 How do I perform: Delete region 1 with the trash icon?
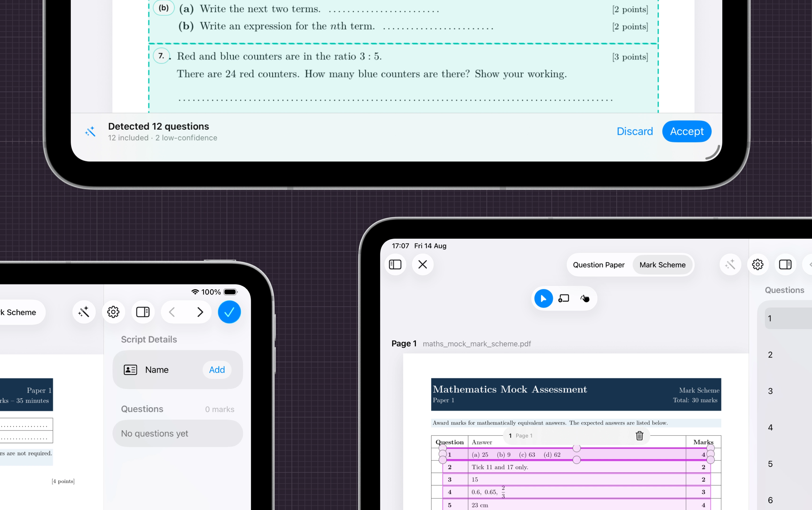[639, 436]
